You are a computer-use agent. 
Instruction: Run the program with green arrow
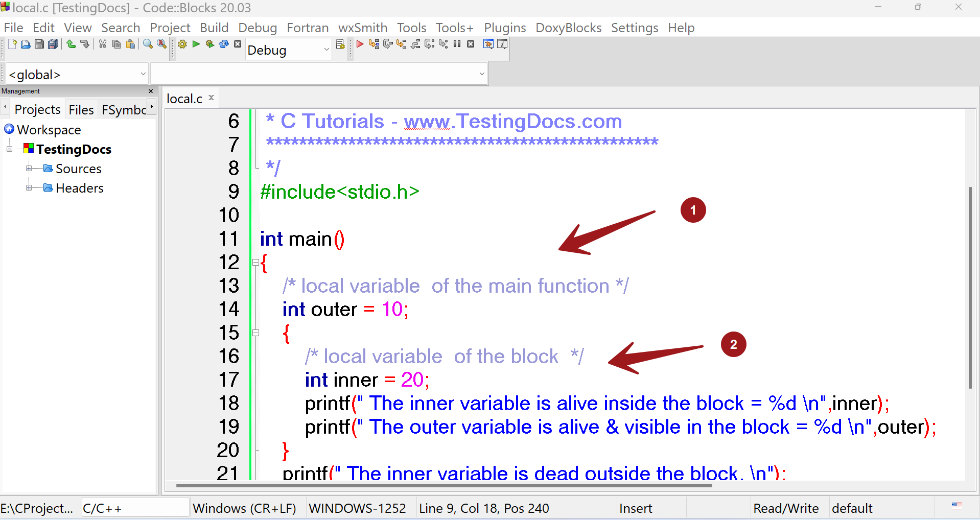pos(196,44)
